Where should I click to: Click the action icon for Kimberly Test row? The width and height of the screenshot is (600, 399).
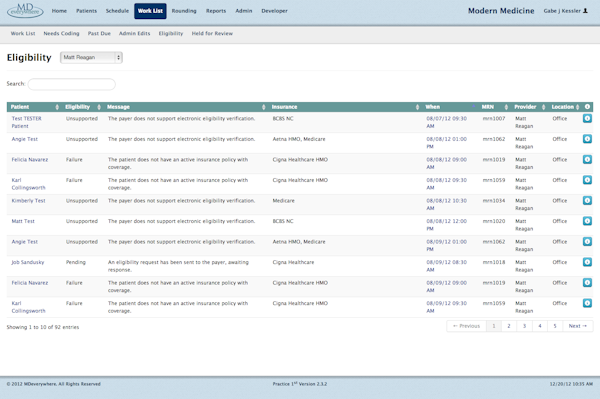(x=587, y=200)
